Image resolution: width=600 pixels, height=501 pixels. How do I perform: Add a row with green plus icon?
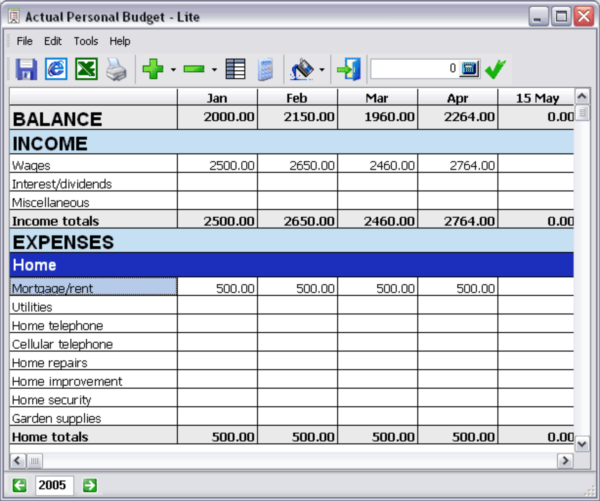[x=153, y=69]
